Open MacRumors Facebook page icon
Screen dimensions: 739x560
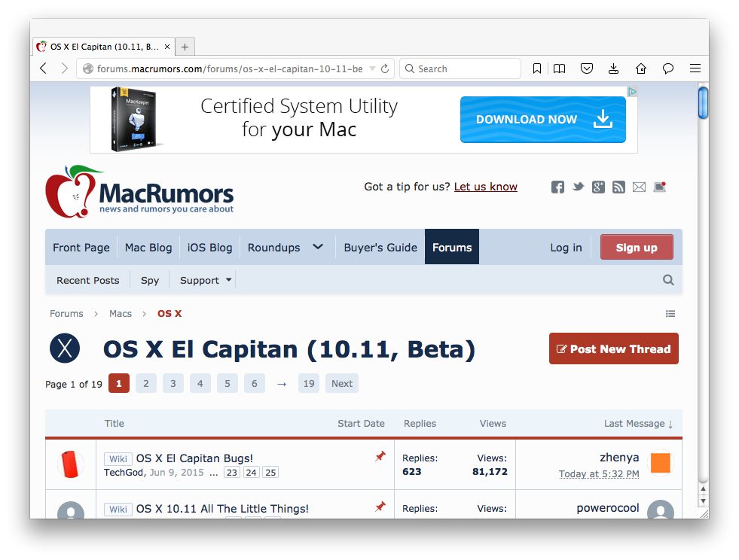(557, 187)
